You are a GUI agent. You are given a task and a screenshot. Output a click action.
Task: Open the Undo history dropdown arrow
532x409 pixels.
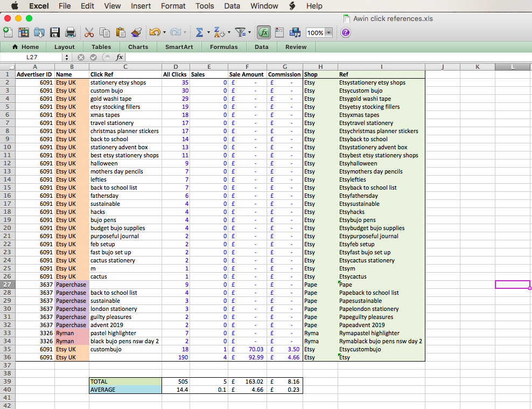(x=165, y=32)
